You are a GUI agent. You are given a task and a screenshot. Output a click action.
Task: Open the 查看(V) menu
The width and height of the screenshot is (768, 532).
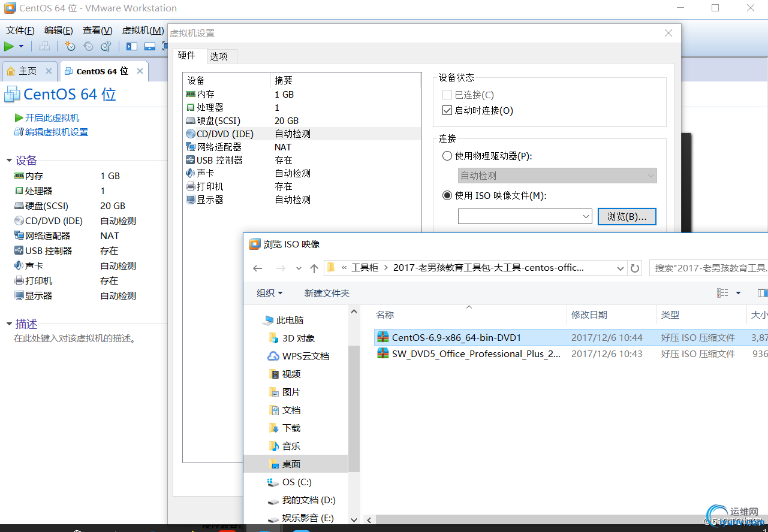coord(98,31)
